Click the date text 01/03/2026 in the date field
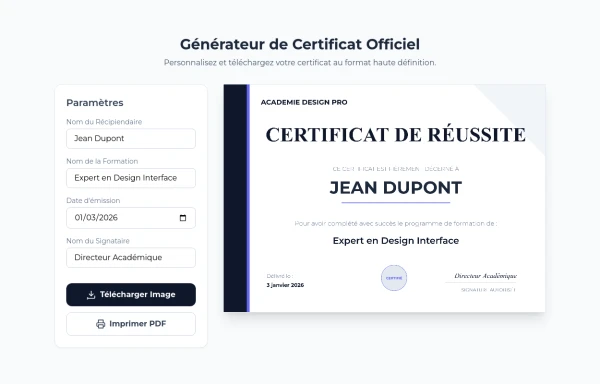This screenshot has height=384, width=600. tap(96, 218)
